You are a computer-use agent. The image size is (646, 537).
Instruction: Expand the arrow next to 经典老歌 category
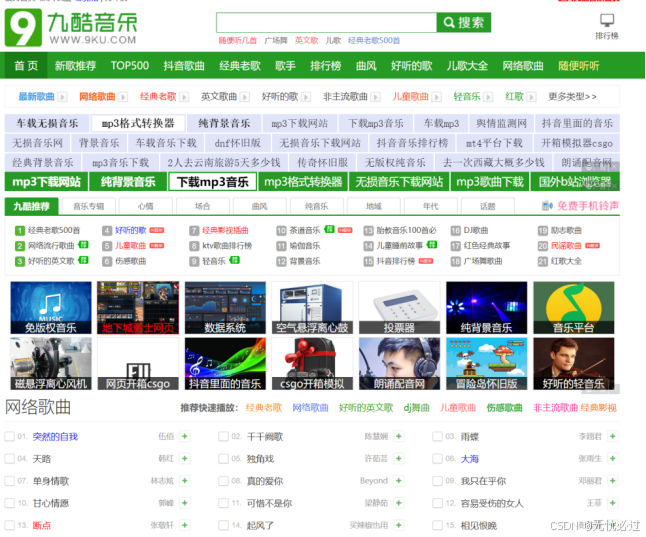184,97
